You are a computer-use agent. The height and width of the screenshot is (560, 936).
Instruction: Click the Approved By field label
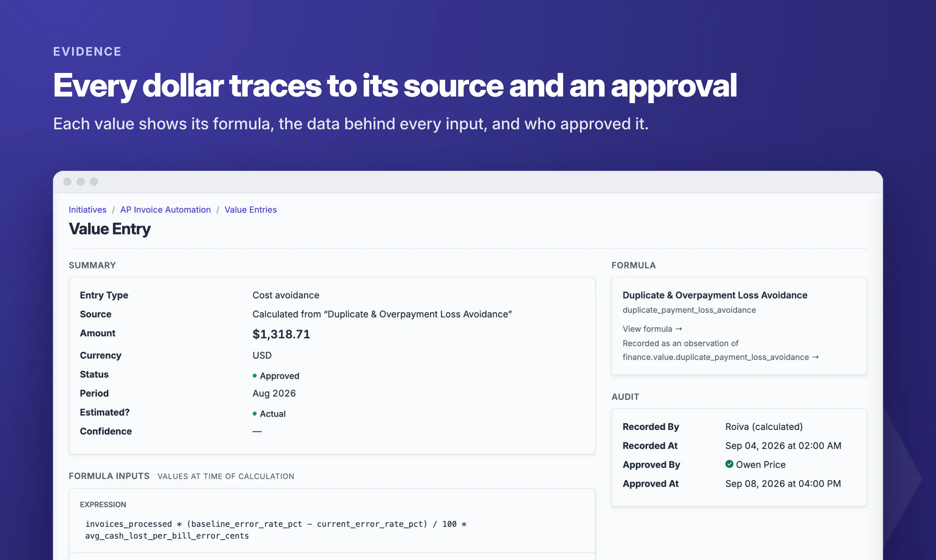651,465
